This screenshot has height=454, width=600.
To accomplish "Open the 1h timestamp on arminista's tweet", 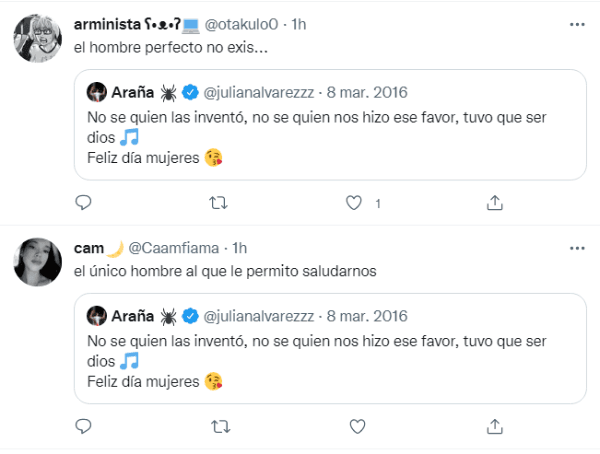I will coord(299,23).
